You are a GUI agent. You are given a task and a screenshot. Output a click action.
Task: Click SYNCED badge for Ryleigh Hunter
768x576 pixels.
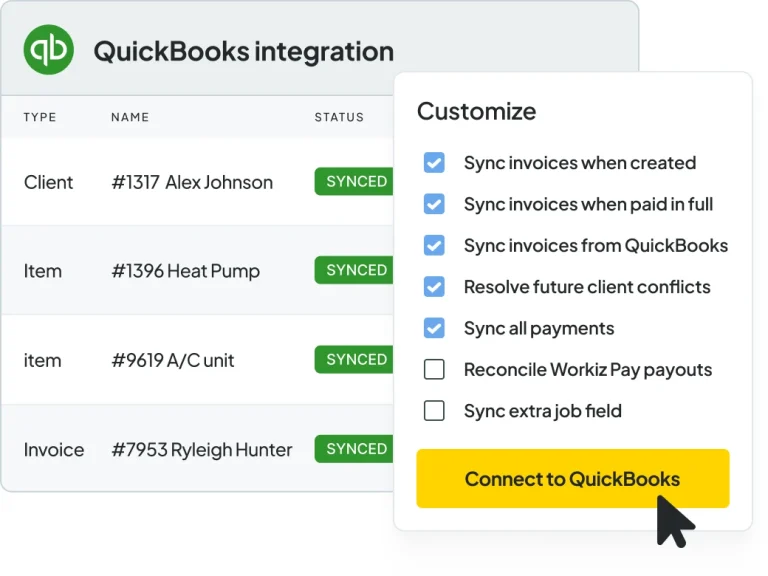pos(354,449)
